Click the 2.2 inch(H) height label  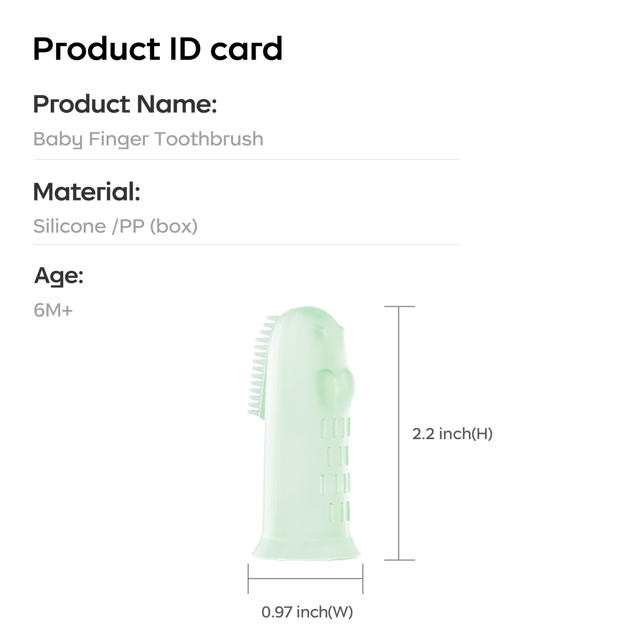coord(452,433)
